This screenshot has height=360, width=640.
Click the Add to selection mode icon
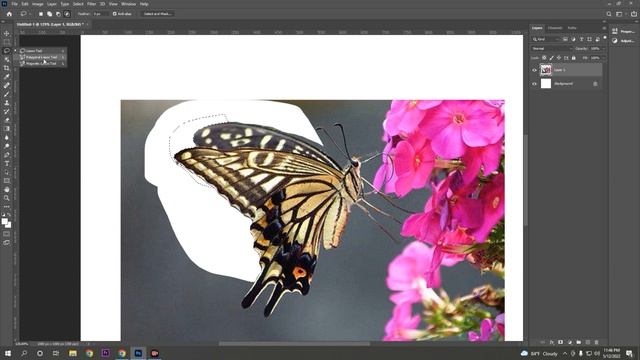point(49,14)
